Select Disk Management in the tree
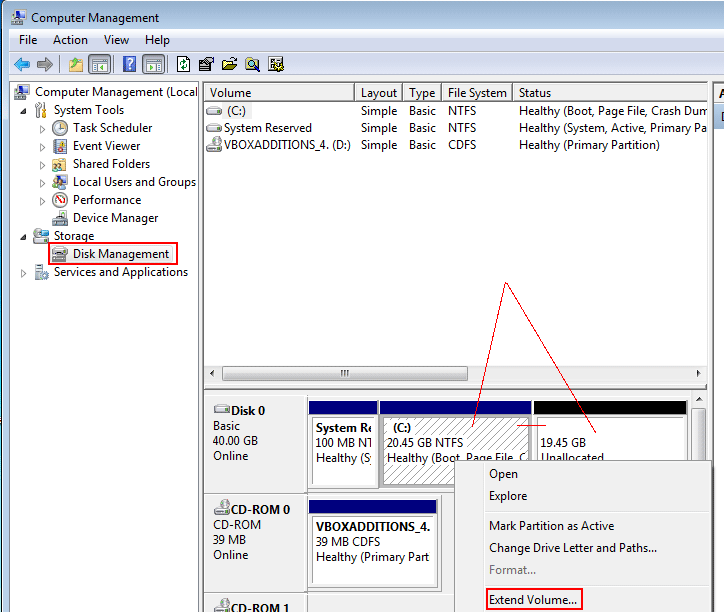724x612 pixels. pyautogui.click(x=121, y=254)
